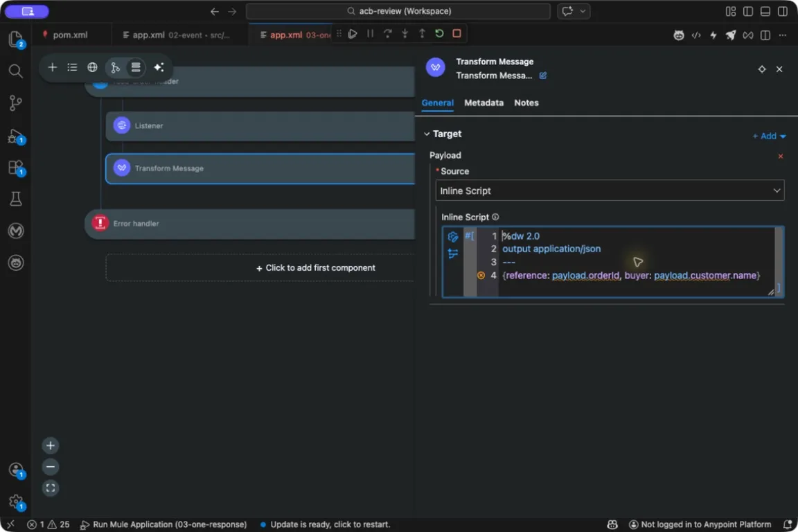Click the expression mapping icon below the gear
The height and width of the screenshot is (532, 798).
tap(452, 253)
